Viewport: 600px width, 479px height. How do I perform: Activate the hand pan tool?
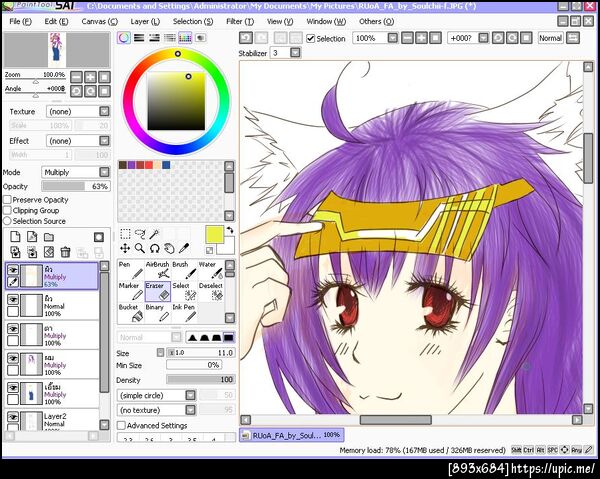[x=169, y=249]
